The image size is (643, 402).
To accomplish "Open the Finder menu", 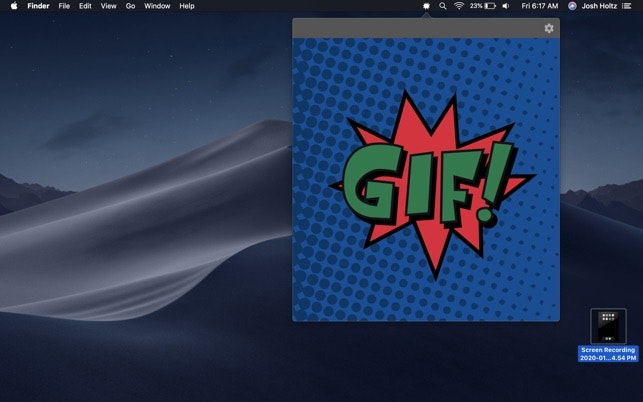I will point(39,6).
